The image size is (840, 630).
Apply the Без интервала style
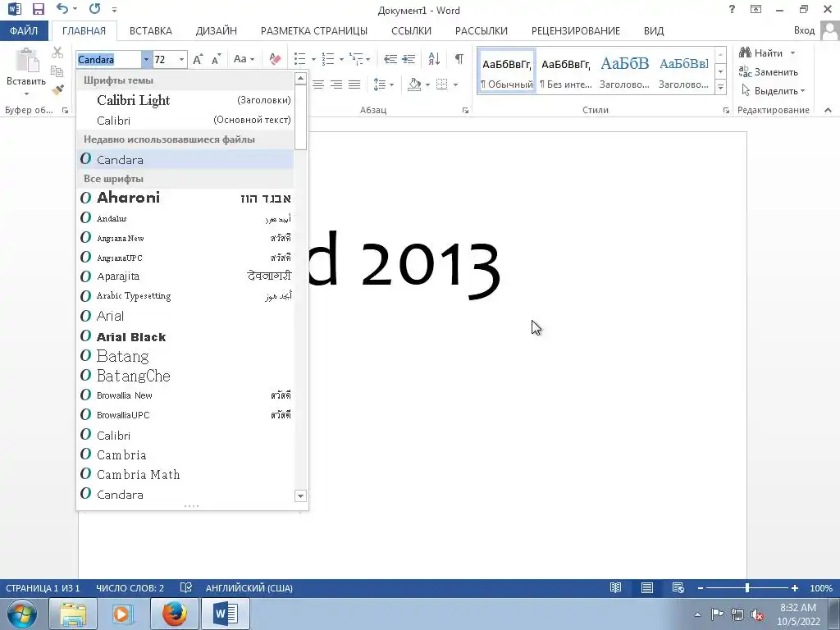[566, 72]
